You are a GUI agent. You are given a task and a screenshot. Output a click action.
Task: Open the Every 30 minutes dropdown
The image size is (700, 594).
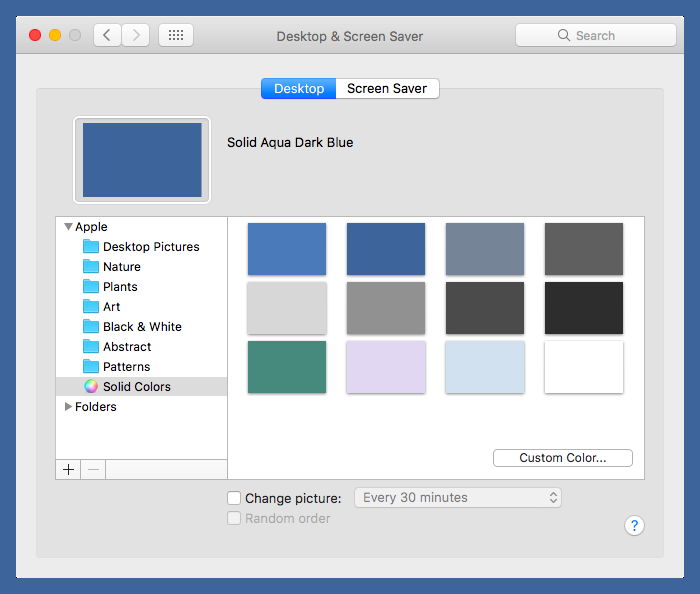pyautogui.click(x=458, y=497)
